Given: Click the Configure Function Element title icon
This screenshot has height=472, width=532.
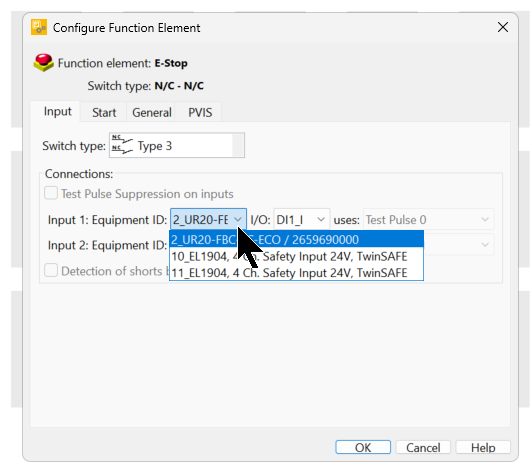Looking at the screenshot, I should tap(39, 27).
